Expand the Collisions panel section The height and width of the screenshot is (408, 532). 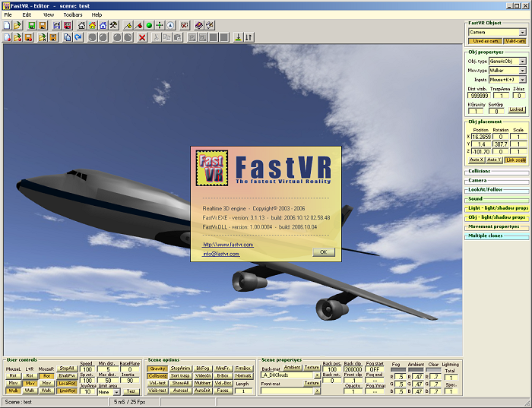point(497,171)
